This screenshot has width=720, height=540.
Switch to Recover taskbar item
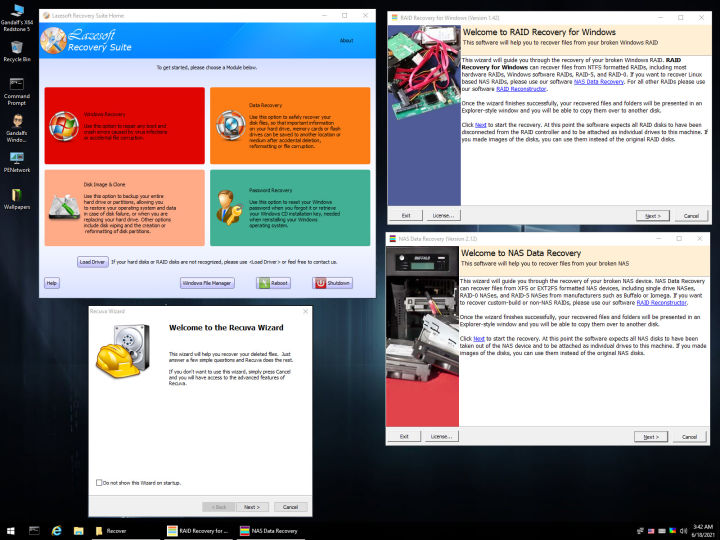click(125, 531)
